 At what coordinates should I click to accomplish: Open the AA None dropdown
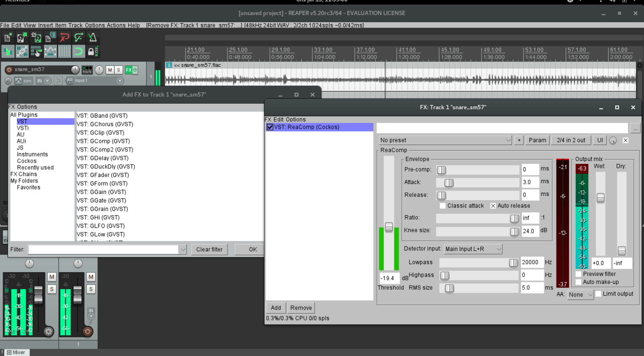pos(581,295)
